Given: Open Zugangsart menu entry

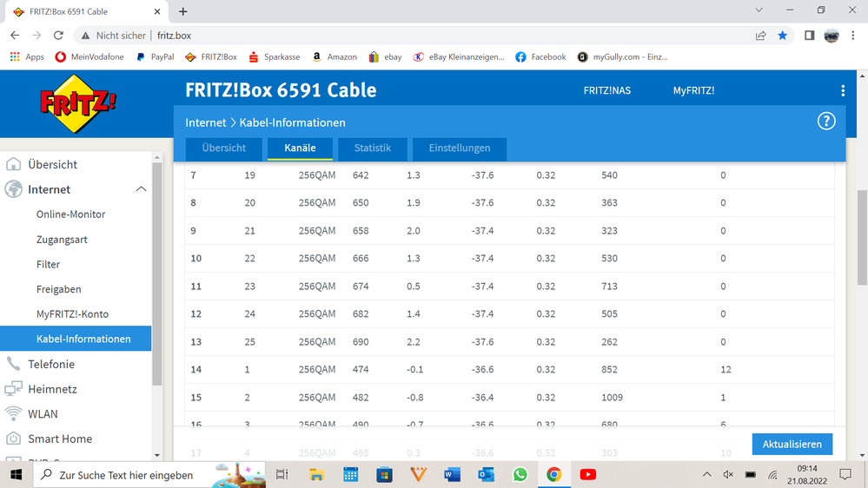Looking at the screenshot, I should [x=62, y=240].
